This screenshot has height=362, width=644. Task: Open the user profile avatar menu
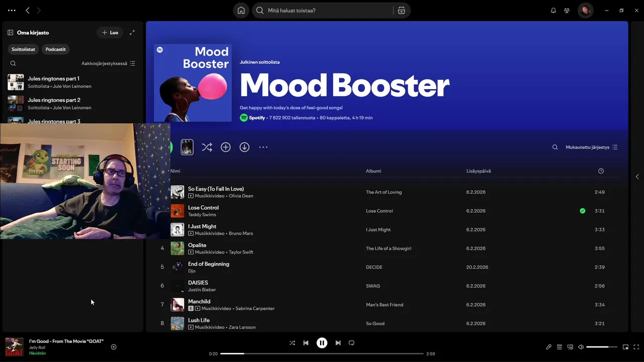click(585, 10)
